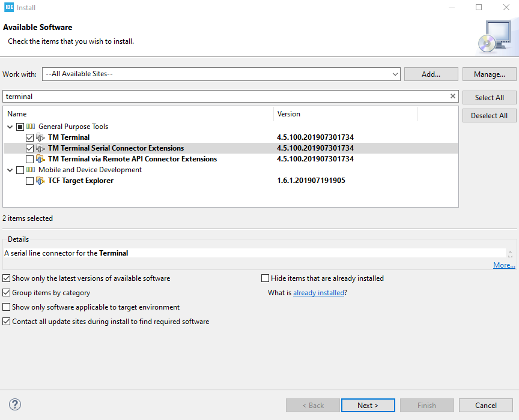Enable Hide items that are already installed
This screenshot has width=519, height=420.
pos(265,278)
